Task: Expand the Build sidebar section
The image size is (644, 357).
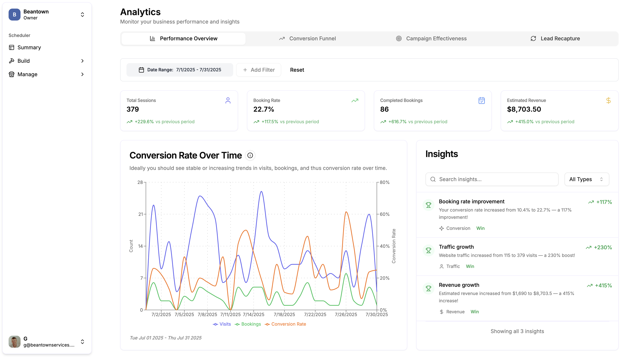Action: pyautogui.click(x=82, y=61)
